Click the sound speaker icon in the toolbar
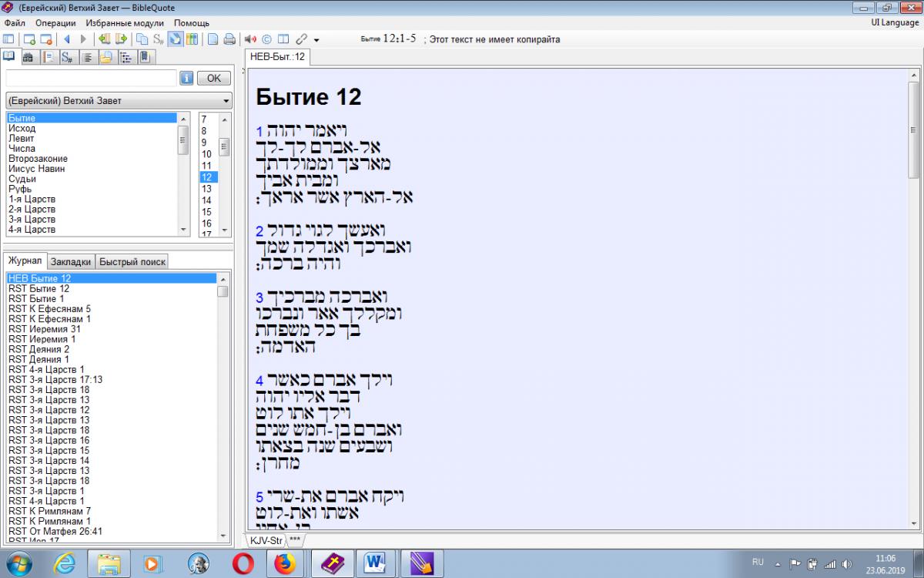The height and width of the screenshot is (578, 924). 250,39
